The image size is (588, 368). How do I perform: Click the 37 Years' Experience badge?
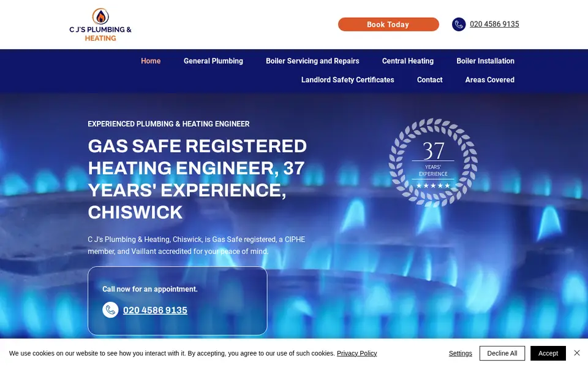tap(433, 163)
